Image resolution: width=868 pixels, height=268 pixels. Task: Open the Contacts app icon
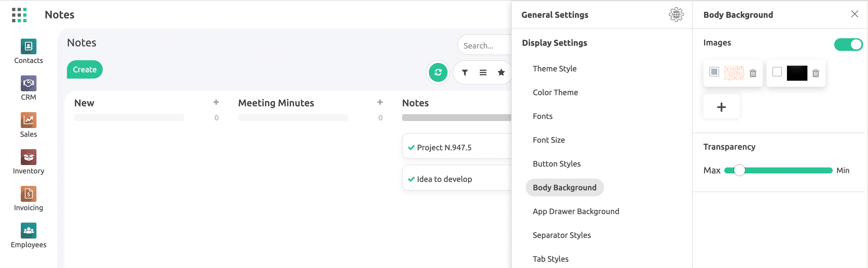tap(28, 46)
